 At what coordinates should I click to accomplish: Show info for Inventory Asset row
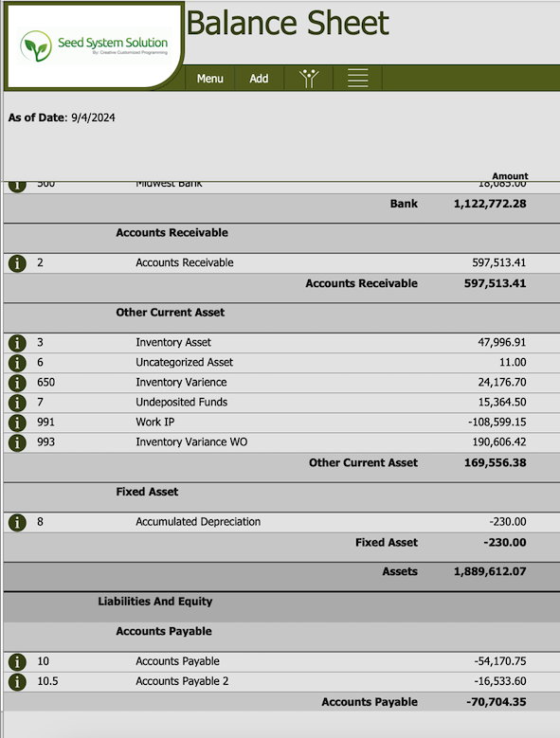pos(17,343)
